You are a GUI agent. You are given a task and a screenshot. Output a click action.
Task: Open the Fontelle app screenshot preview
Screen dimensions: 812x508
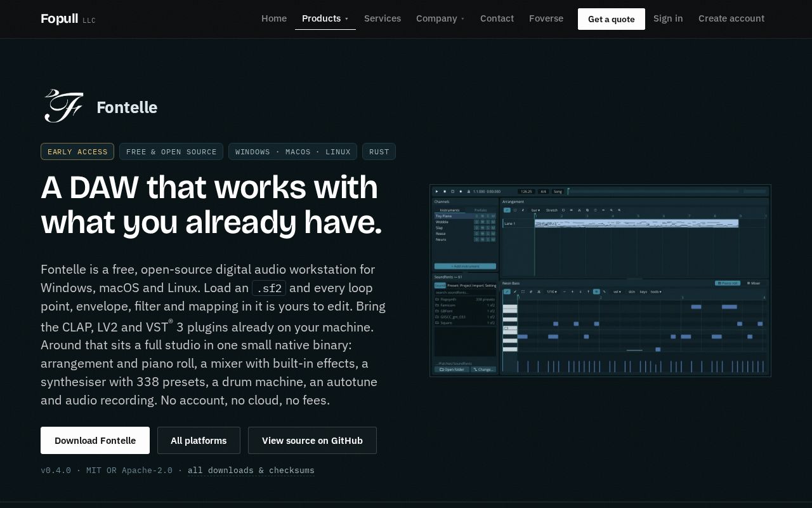600,281
